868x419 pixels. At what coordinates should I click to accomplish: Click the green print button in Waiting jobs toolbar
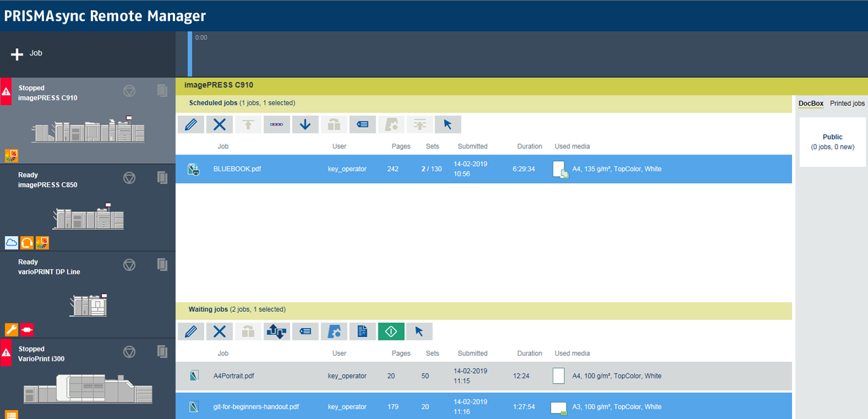pyautogui.click(x=391, y=332)
